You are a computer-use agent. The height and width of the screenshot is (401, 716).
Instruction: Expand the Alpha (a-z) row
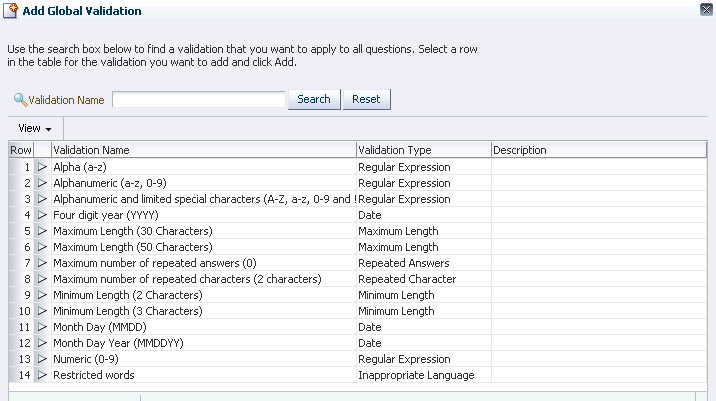pyautogui.click(x=42, y=167)
